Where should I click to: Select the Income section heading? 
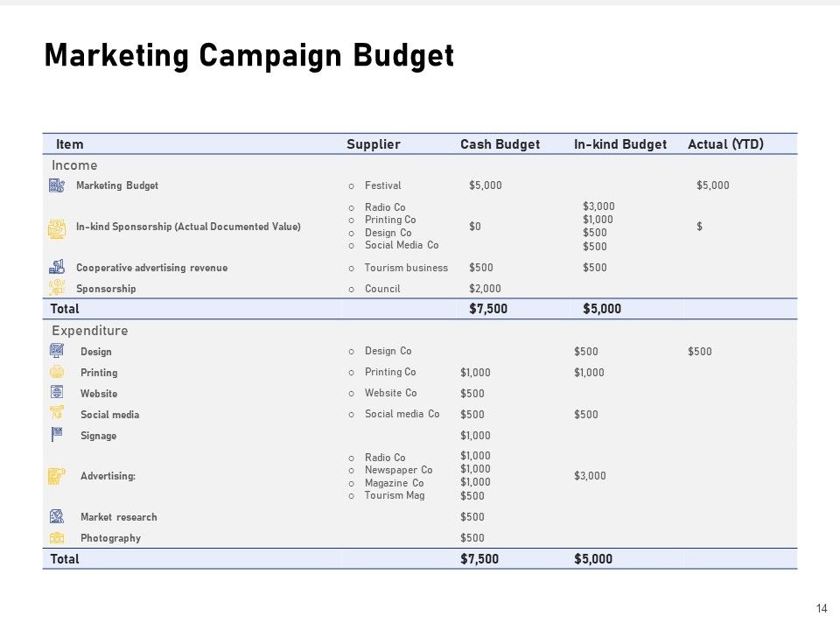(74, 165)
